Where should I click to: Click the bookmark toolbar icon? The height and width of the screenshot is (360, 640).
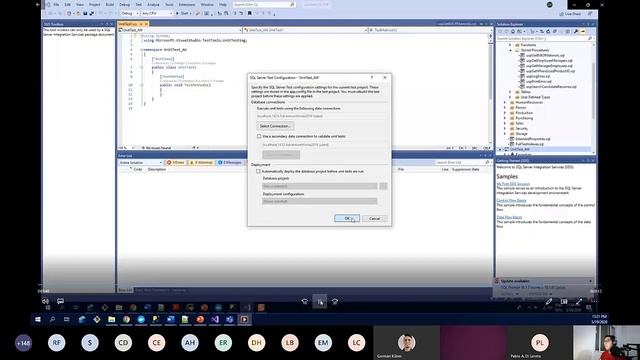point(249,13)
